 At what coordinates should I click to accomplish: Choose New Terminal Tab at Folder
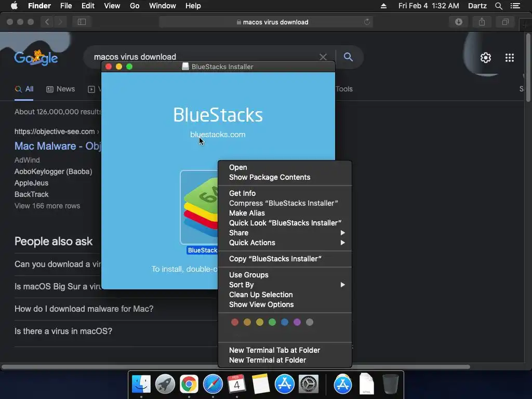285,350
